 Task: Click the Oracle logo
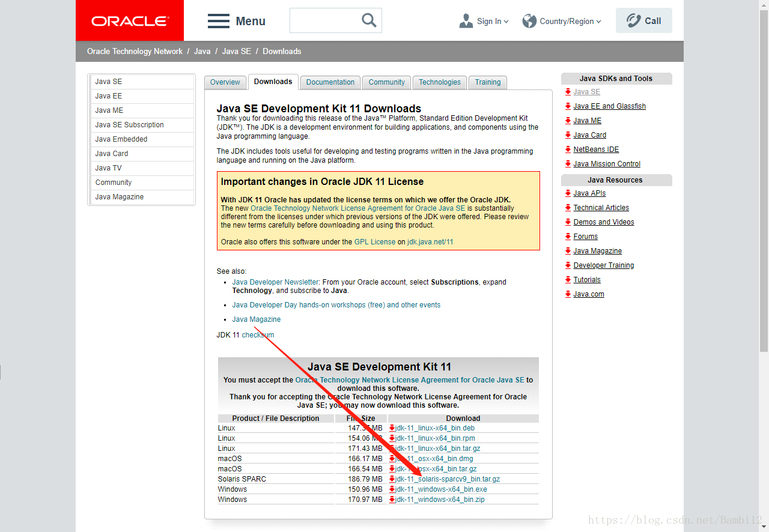[130, 20]
